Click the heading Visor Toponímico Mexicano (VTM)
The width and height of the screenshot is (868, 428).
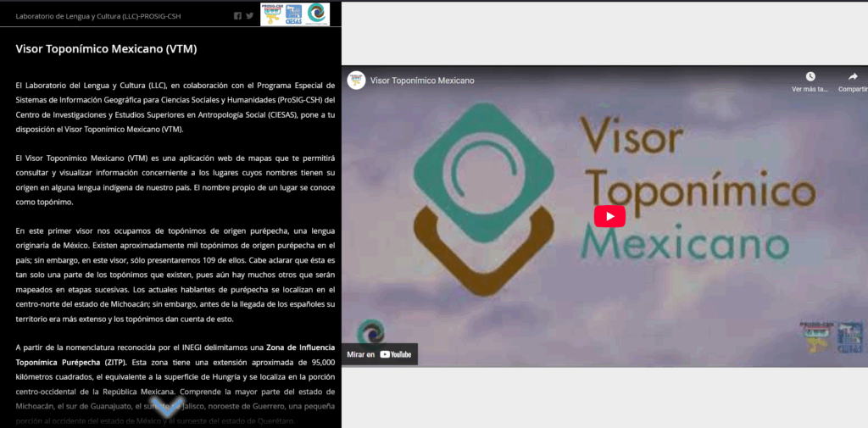(x=106, y=48)
